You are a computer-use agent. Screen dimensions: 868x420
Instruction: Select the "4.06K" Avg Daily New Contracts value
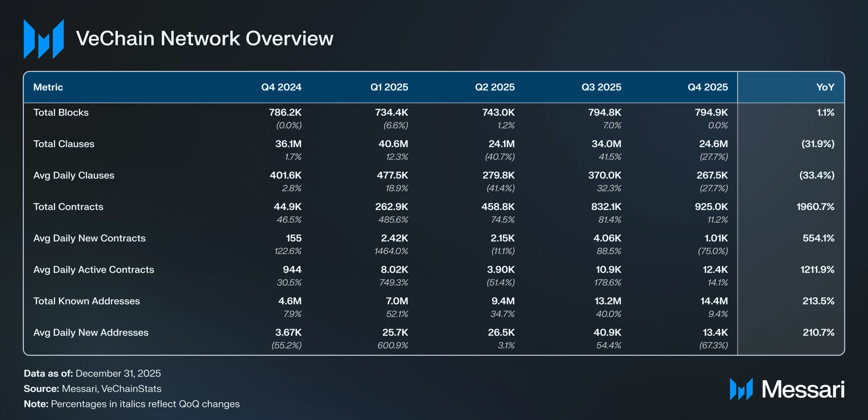(607, 238)
